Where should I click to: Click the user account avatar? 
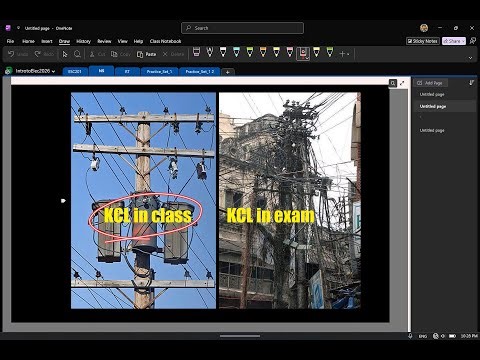click(424, 28)
